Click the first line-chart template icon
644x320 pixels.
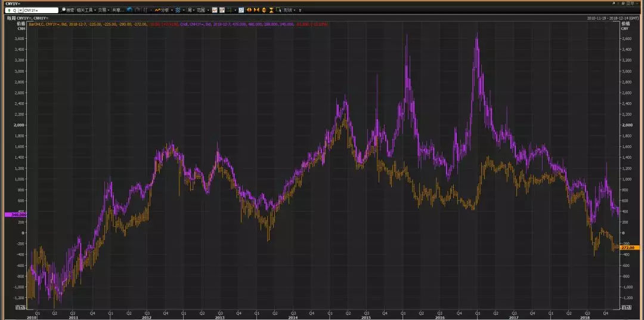(x=214, y=10)
